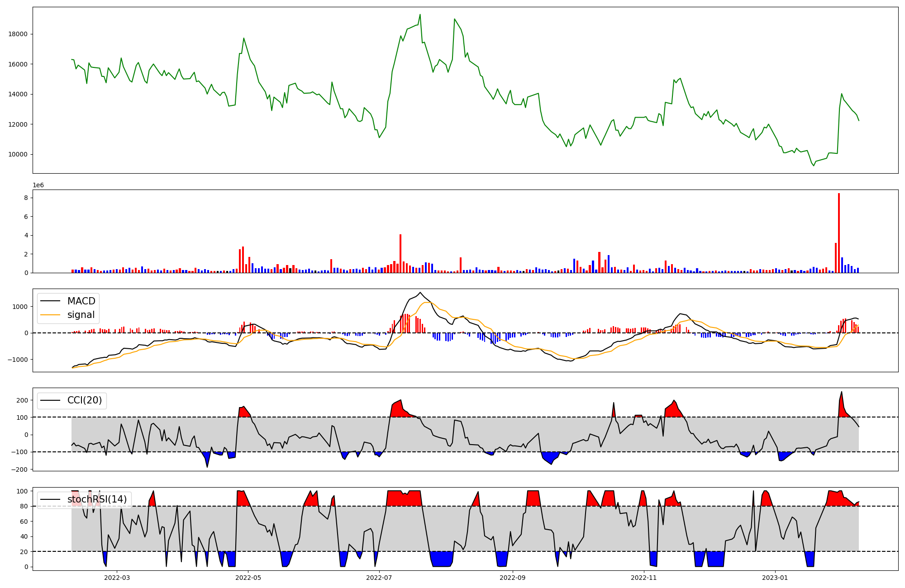
Task: Click the 10000 price axis tick label
Action: [18, 154]
